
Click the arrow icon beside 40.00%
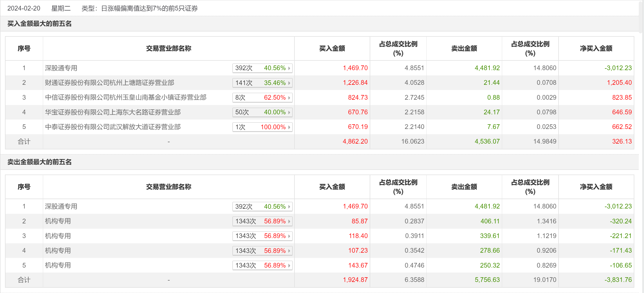(289, 112)
